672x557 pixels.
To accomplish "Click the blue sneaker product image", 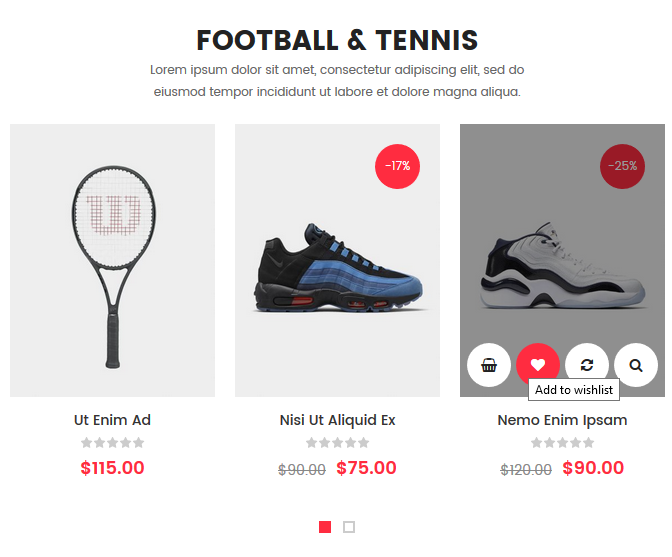I will (337, 261).
